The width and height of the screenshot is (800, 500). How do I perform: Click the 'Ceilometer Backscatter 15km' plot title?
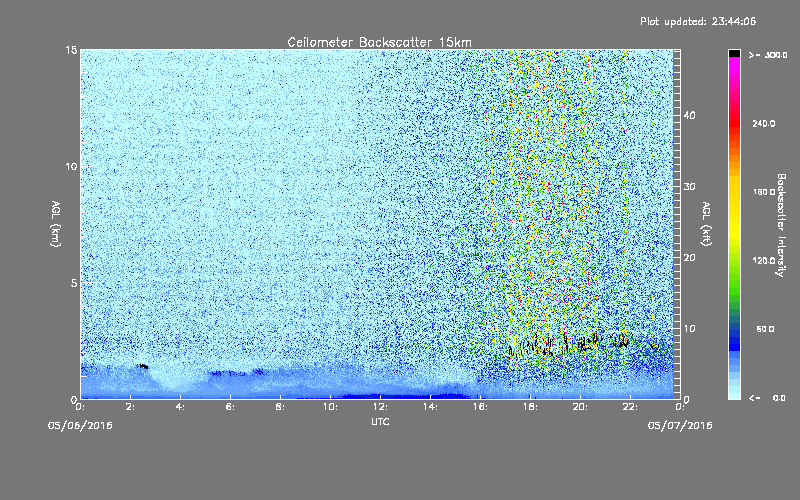click(x=379, y=42)
